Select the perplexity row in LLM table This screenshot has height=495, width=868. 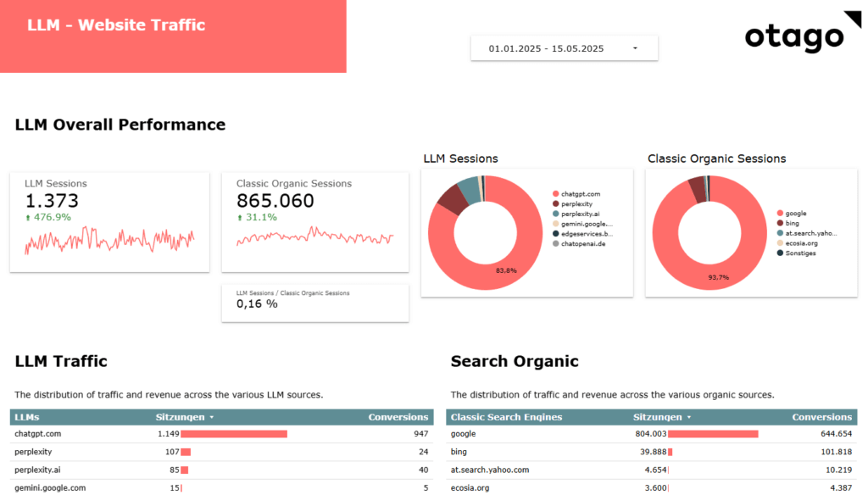tap(221, 452)
